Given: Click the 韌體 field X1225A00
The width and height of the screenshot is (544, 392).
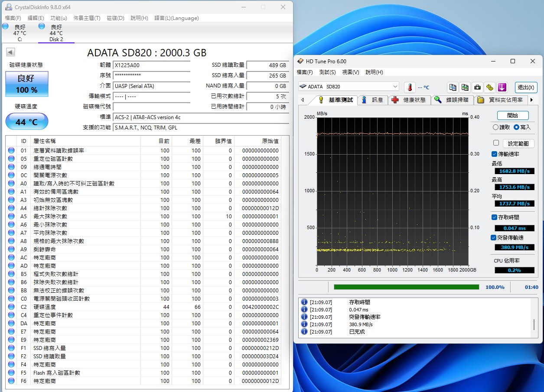Looking at the screenshot, I should [152, 65].
